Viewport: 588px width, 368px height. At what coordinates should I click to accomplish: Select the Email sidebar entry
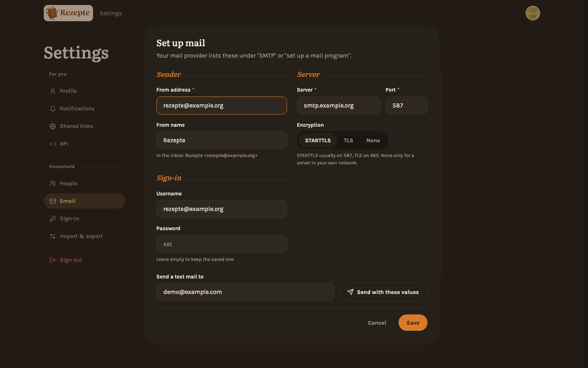pos(85,201)
